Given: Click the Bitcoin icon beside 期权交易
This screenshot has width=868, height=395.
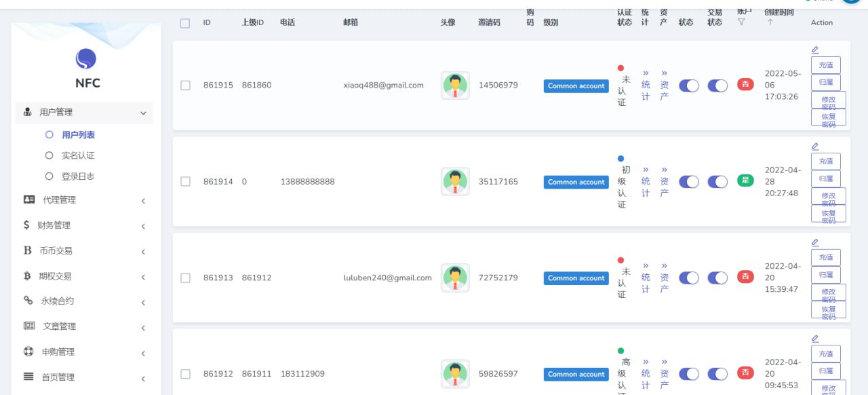Looking at the screenshot, I should pyautogui.click(x=28, y=276).
